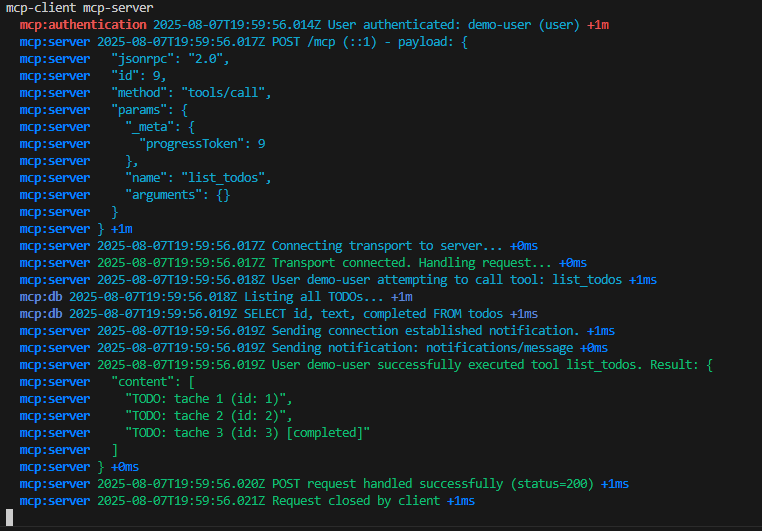Click the terminal cursor block at bottom
The height and width of the screenshot is (531, 762).
(9, 517)
